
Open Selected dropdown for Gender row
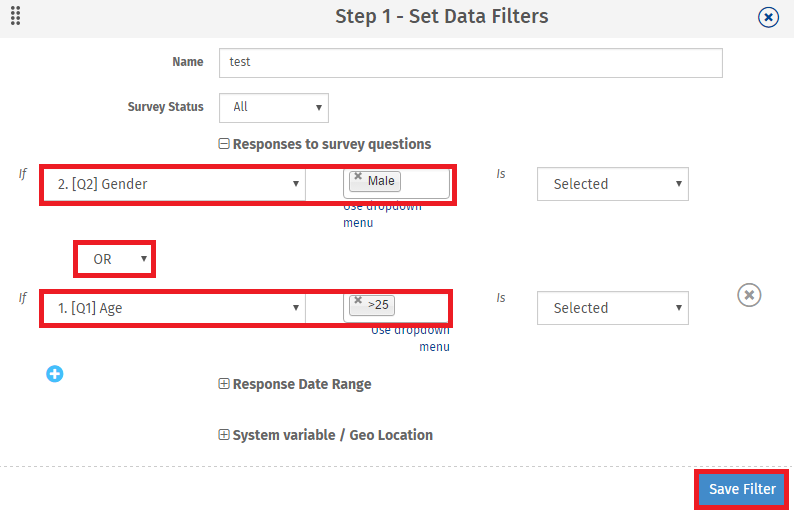click(x=612, y=184)
